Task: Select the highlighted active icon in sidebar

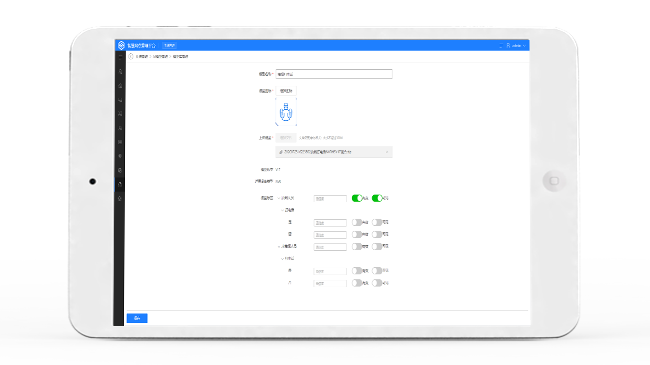Action: pyautogui.click(x=120, y=184)
